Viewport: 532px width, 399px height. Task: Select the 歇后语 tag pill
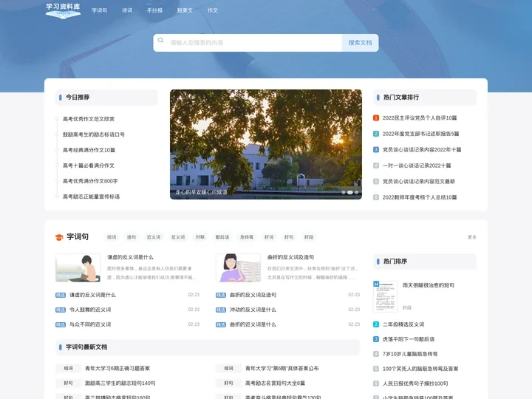pyautogui.click(x=222, y=237)
